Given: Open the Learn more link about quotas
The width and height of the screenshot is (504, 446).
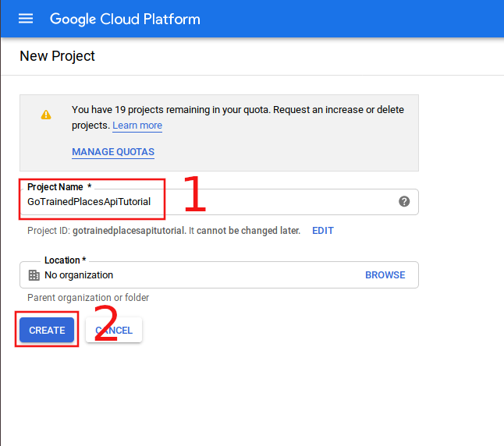Looking at the screenshot, I should 137,126.
